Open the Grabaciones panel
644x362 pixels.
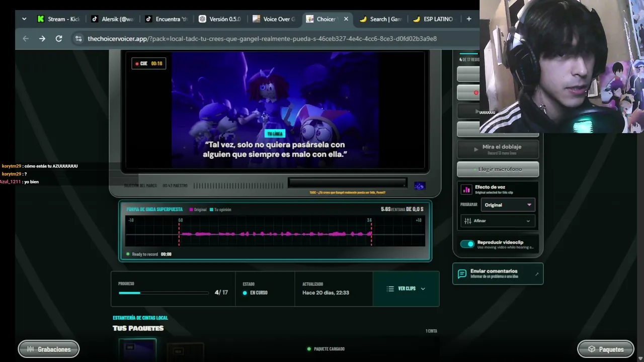pos(48,349)
